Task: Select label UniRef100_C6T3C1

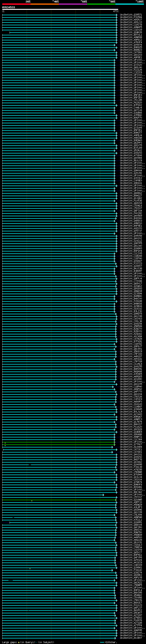Action: click(131, 450)
